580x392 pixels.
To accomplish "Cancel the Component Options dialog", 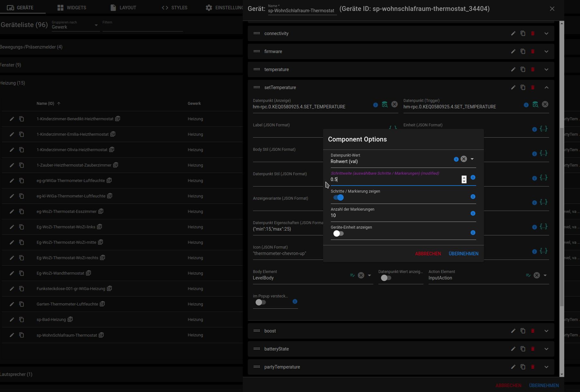I will click(x=428, y=254).
